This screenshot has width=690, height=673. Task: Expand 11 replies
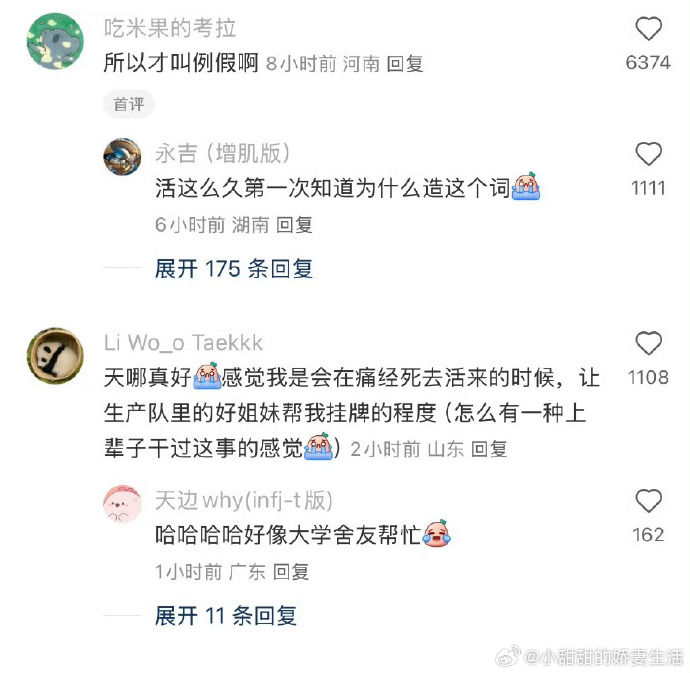(x=226, y=615)
